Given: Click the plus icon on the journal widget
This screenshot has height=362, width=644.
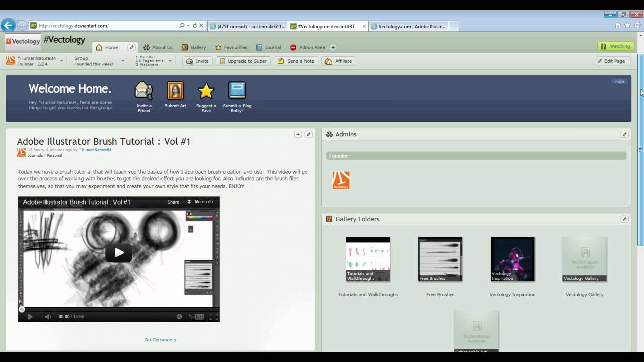Looking at the screenshot, I should coord(298,134).
